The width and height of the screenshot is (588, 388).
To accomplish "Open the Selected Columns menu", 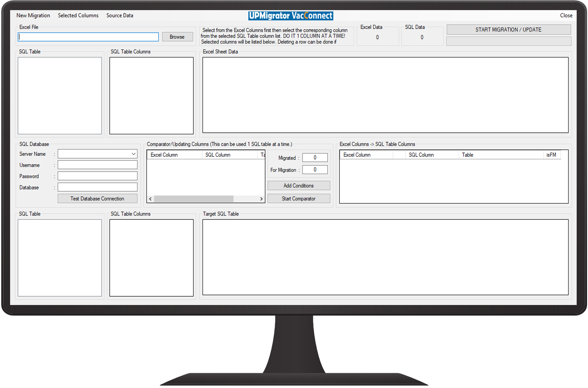I will (x=78, y=15).
